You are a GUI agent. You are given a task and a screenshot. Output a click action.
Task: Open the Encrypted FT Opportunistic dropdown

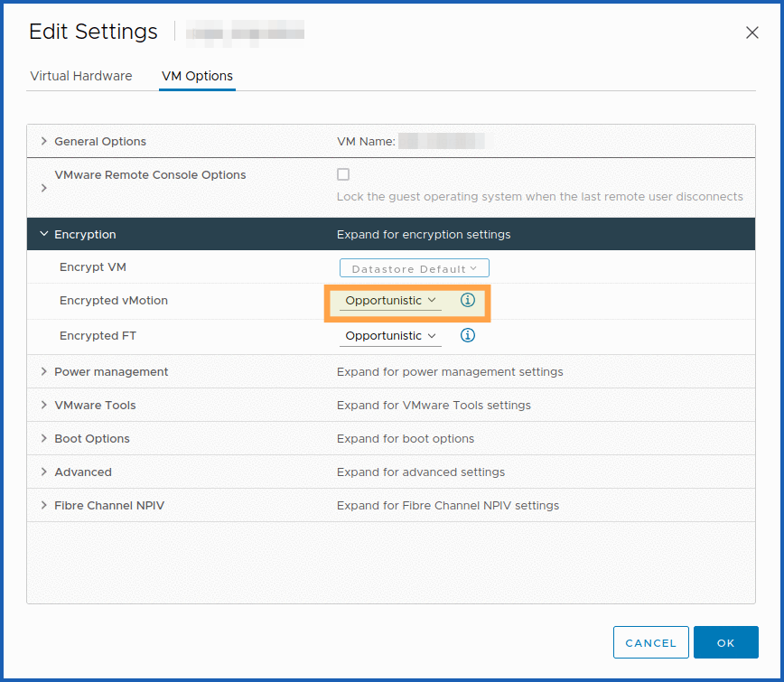click(390, 335)
